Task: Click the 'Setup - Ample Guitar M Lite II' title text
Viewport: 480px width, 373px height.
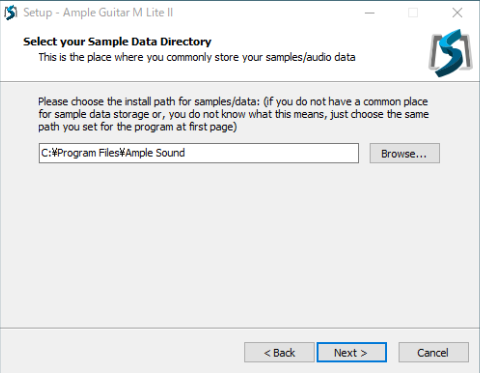Action: [98, 13]
